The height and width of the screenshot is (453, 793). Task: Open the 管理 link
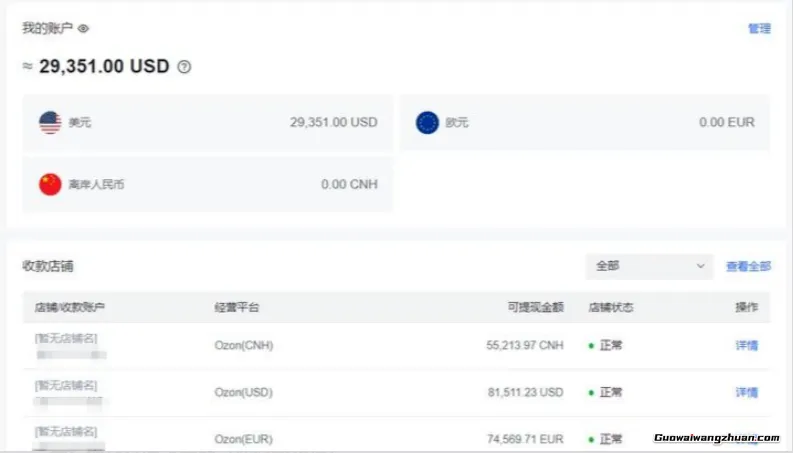coord(759,29)
